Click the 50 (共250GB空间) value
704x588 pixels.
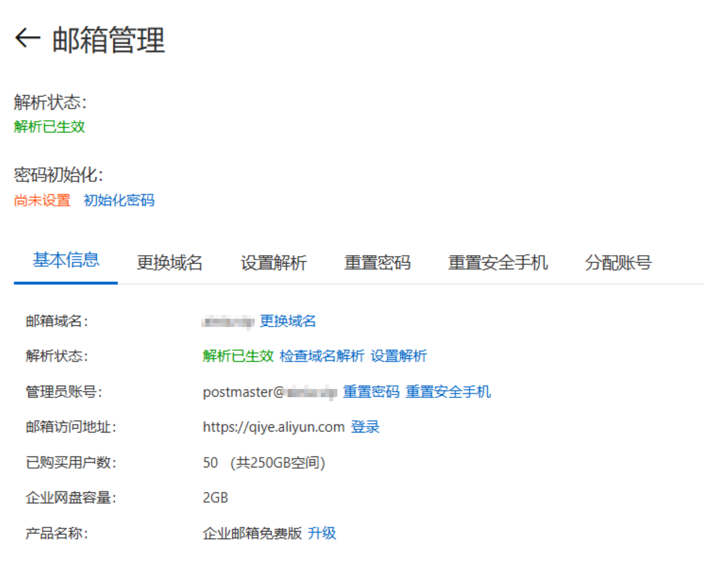coord(264,463)
